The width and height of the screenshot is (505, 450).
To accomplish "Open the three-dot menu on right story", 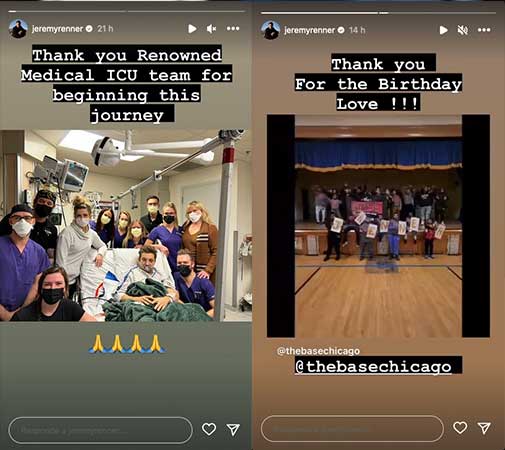I will pos(484,30).
